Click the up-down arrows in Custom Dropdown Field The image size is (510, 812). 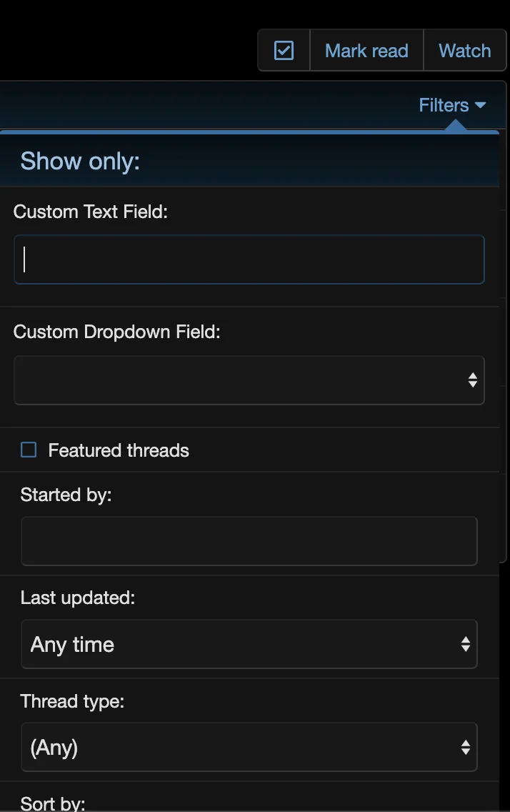point(472,380)
